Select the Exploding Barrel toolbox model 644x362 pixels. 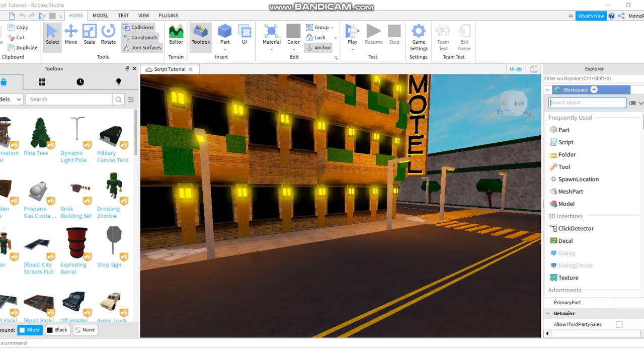pyautogui.click(x=76, y=250)
